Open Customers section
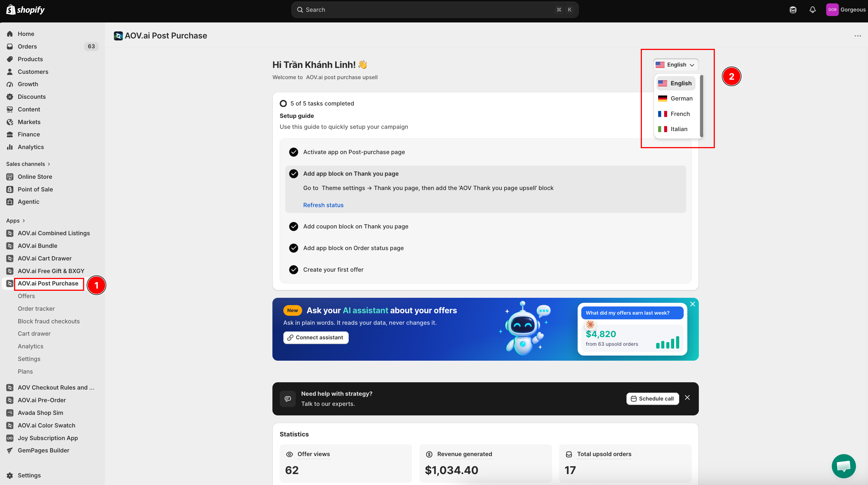Image resolution: width=868 pixels, height=485 pixels. [33, 72]
